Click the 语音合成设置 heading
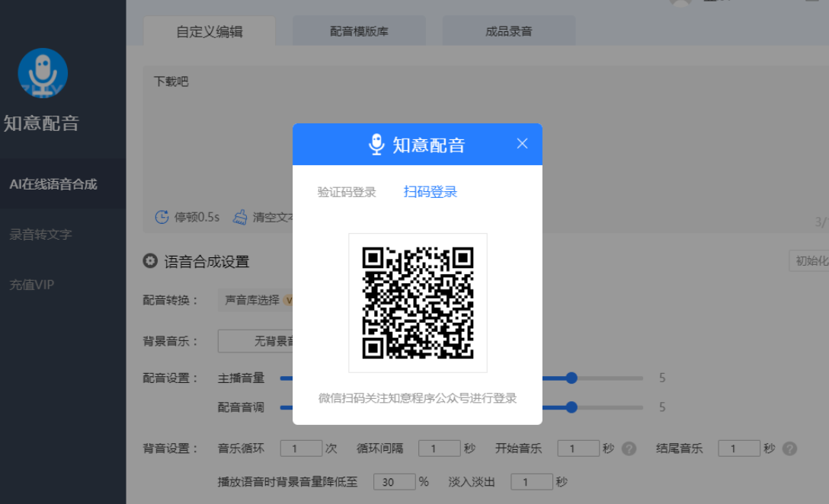Screen dimensions: 829x504 click(x=206, y=261)
